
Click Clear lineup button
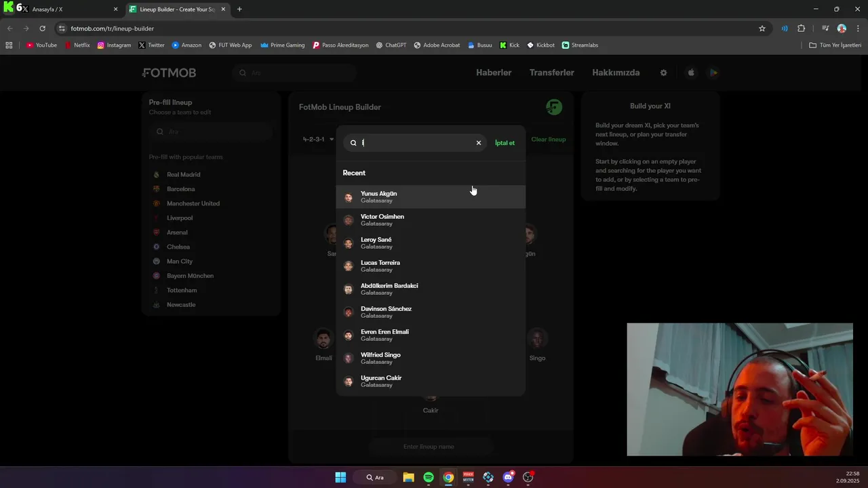click(x=548, y=140)
